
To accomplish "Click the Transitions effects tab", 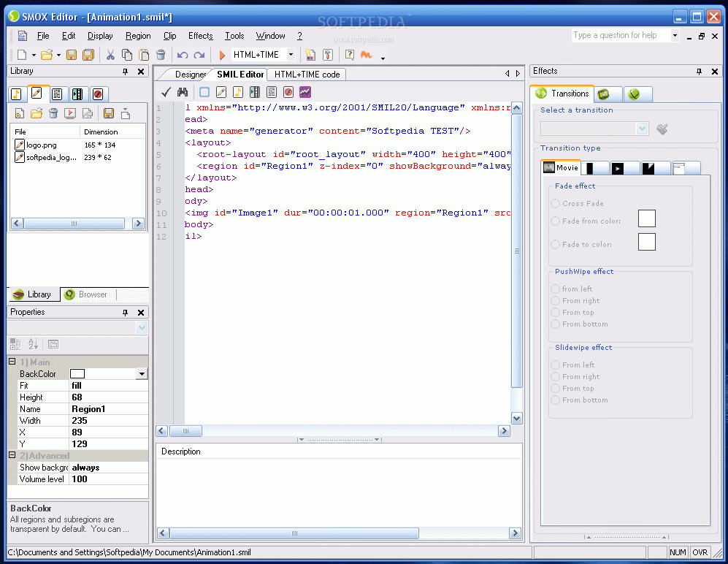I will [x=563, y=94].
